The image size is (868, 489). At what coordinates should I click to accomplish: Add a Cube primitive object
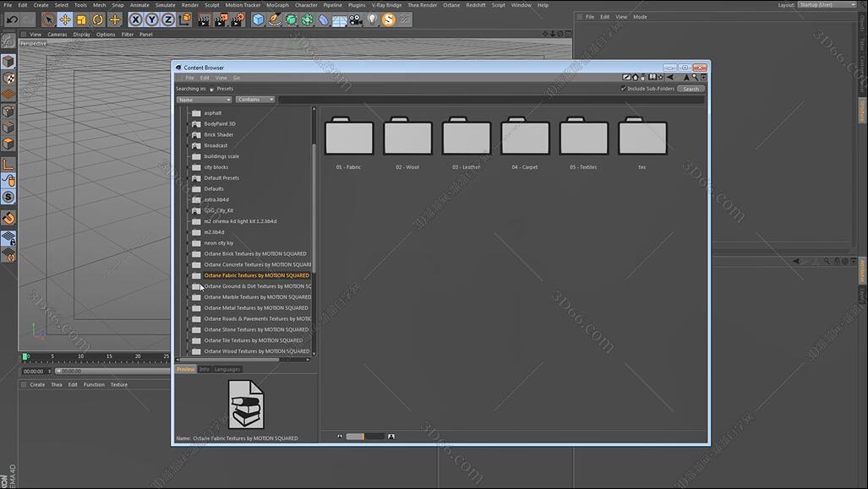coord(258,20)
